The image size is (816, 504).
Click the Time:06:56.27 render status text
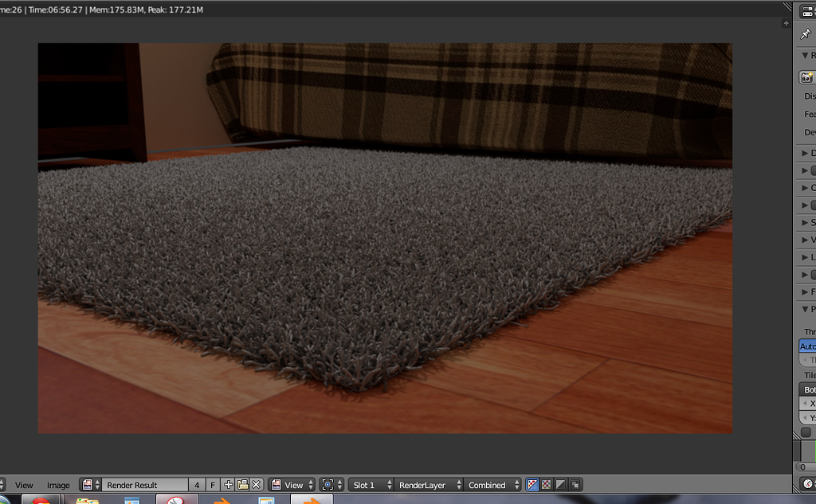point(56,10)
